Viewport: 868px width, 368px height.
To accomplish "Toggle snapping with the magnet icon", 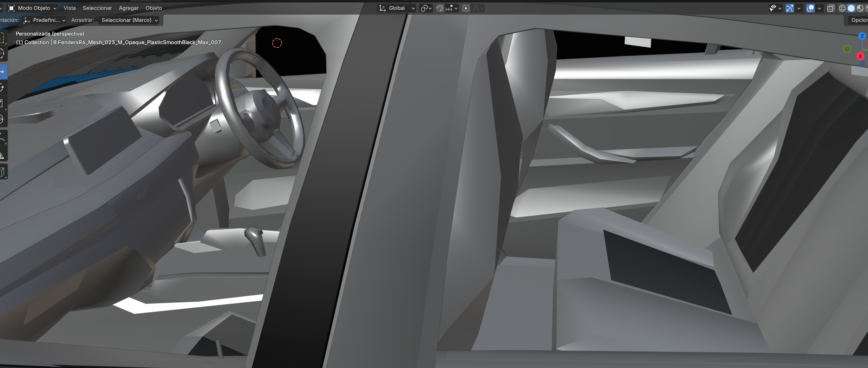I will coord(440,8).
